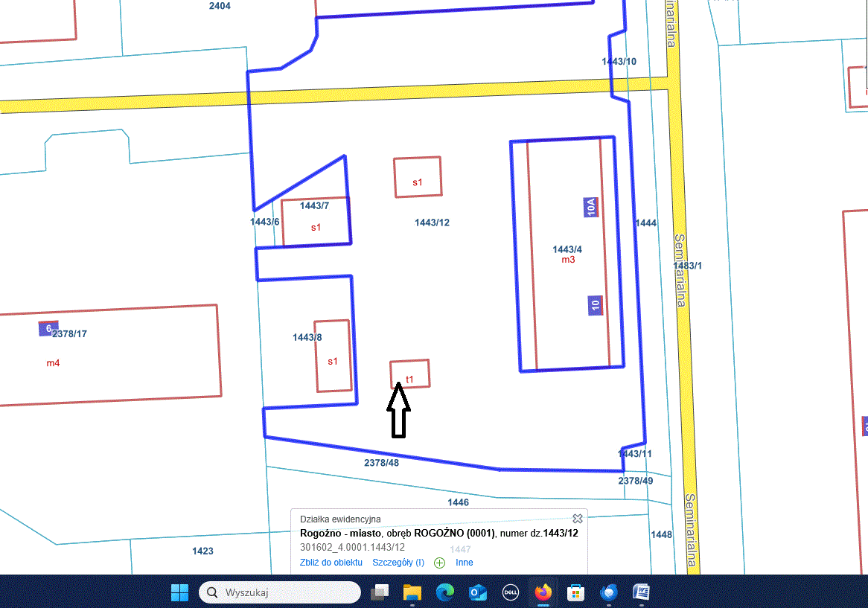
Task: Click the m3 building label on map
Action: click(x=568, y=260)
